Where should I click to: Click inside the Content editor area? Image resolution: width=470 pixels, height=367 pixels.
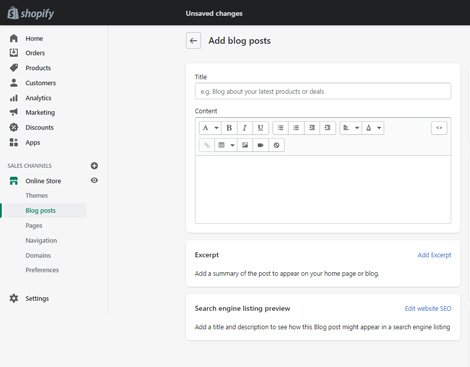click(x=323, y=189)
